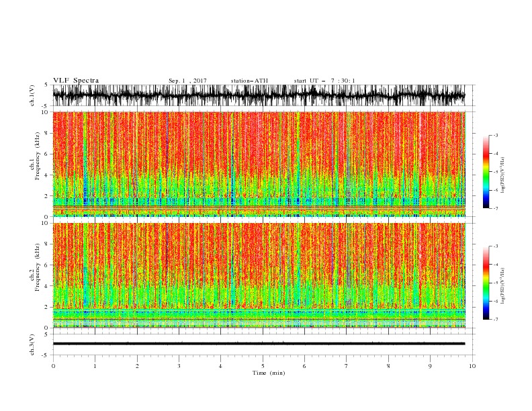Click the ch.2 frequency tick "6"

point(46,265)
